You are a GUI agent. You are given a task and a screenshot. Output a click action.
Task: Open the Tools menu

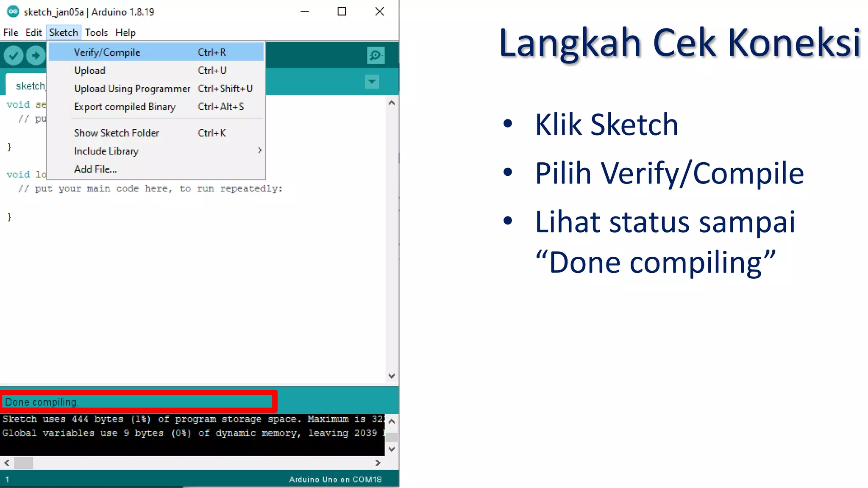click(96, 33)
